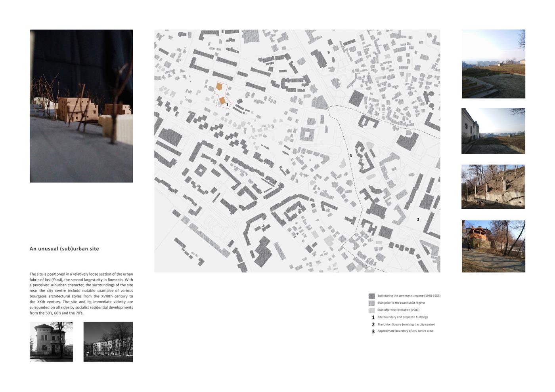Select the black-and-white apartment block photo

tap(108, 342)
